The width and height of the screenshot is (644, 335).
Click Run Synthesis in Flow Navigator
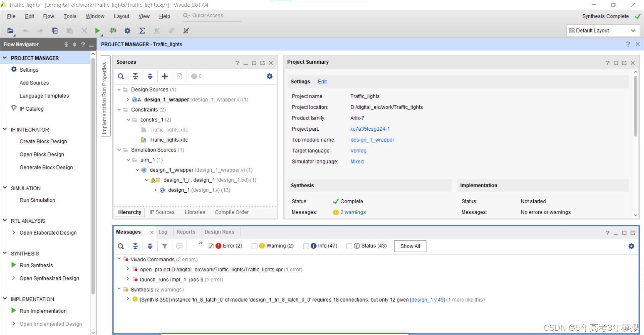[x=36, y=265]
